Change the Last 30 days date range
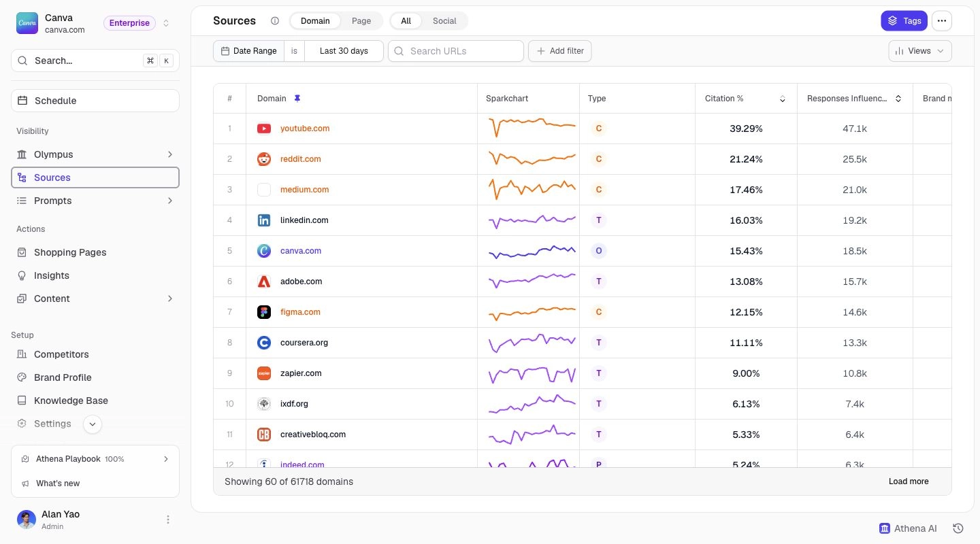This screenshot has width=980, height=544. tap(344, 51)
